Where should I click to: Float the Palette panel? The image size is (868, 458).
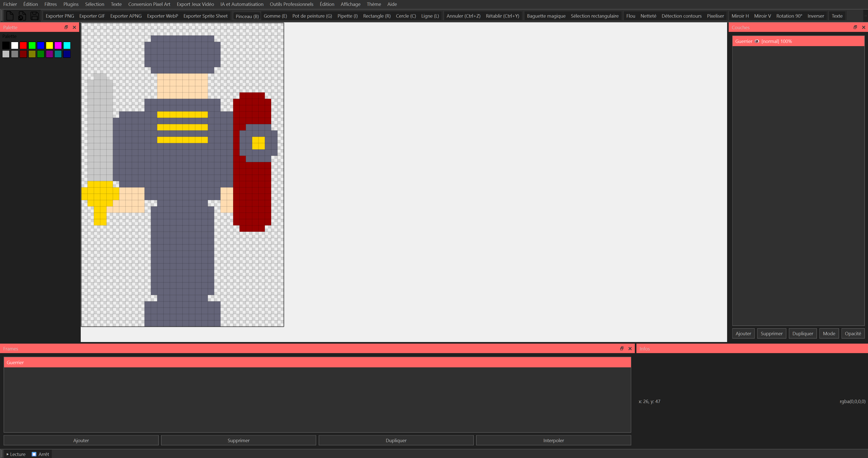pos(66,27)
